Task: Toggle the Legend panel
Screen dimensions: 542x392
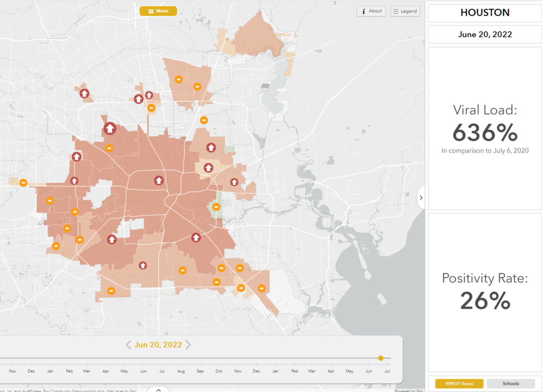Action: [405, 11]
